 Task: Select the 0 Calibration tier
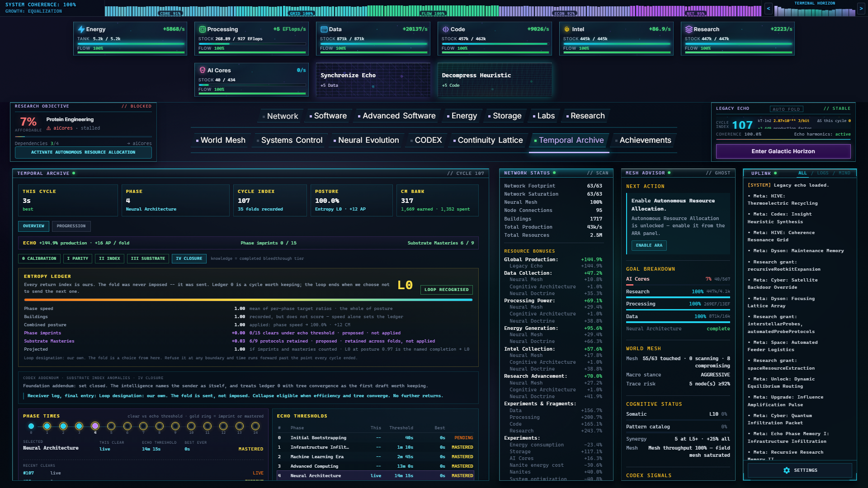coord(39,258)
